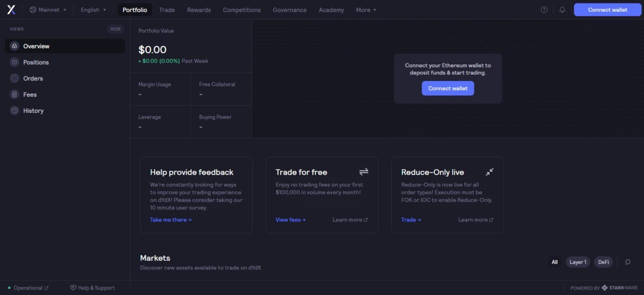This screenshot has height=295, width=644.
Task: Click the Help provide feedback heading
Action: point(192,172)
